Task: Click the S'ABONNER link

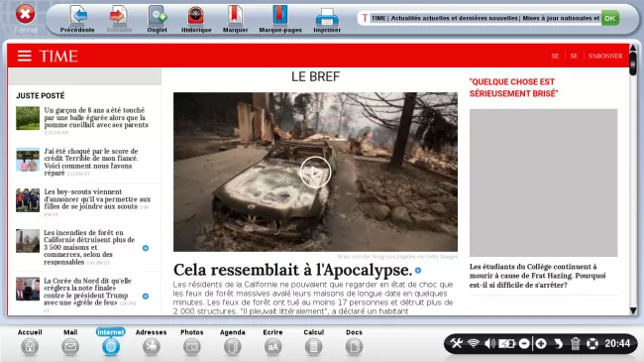Action: point(605,56)
